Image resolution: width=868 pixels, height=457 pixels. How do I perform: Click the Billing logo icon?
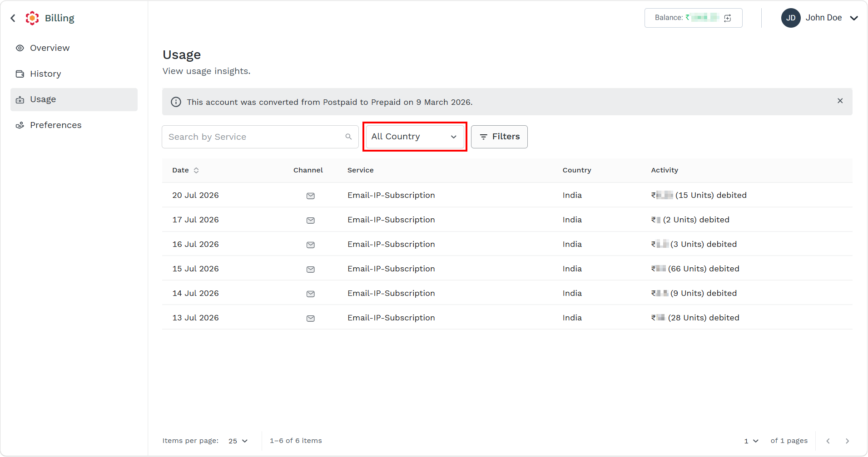32,18
